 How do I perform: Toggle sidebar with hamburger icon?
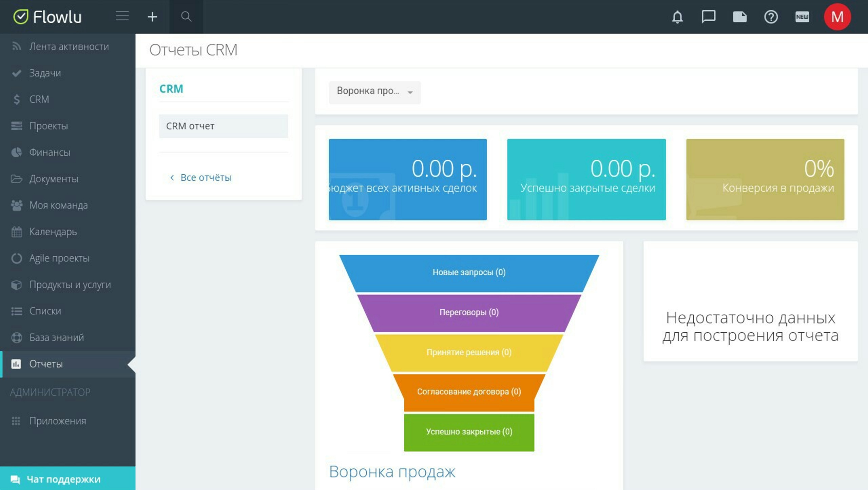click(x=122, y=16)
